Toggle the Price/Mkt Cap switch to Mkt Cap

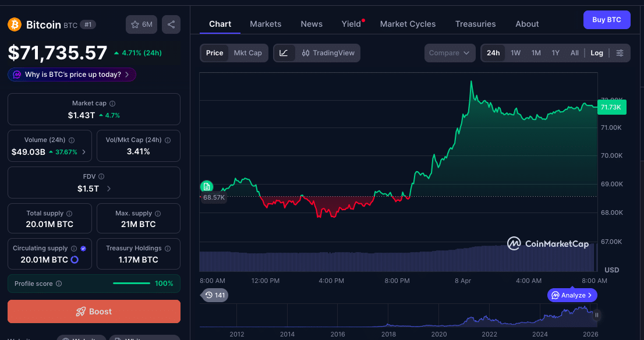point(248,52)
